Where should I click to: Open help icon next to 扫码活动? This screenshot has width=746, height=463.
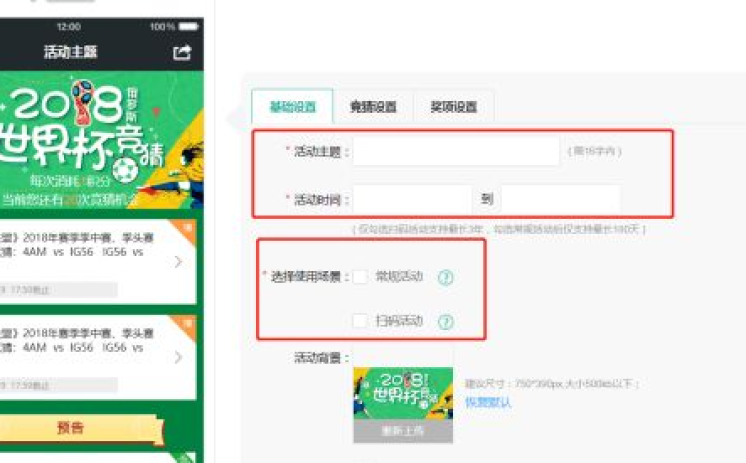(445, 322)
